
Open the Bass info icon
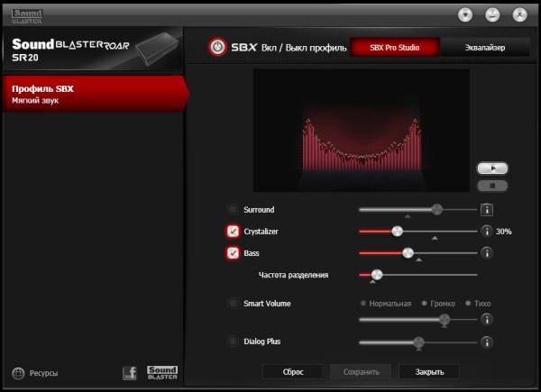pyautogui.click(x=487, y=252)
